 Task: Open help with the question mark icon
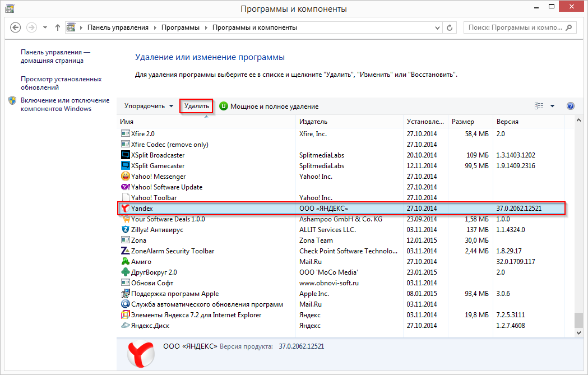point(571,106)
